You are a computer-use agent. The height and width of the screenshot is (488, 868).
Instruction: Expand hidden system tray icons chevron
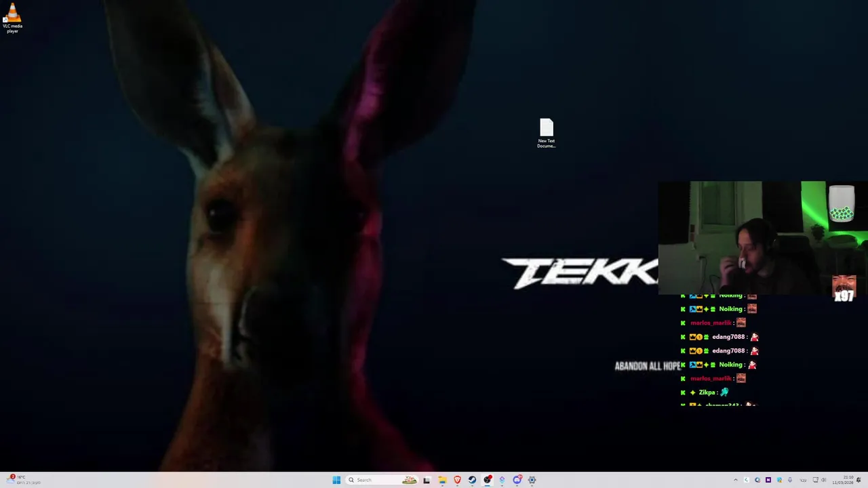pyautogui.click(x=736, y=480)
